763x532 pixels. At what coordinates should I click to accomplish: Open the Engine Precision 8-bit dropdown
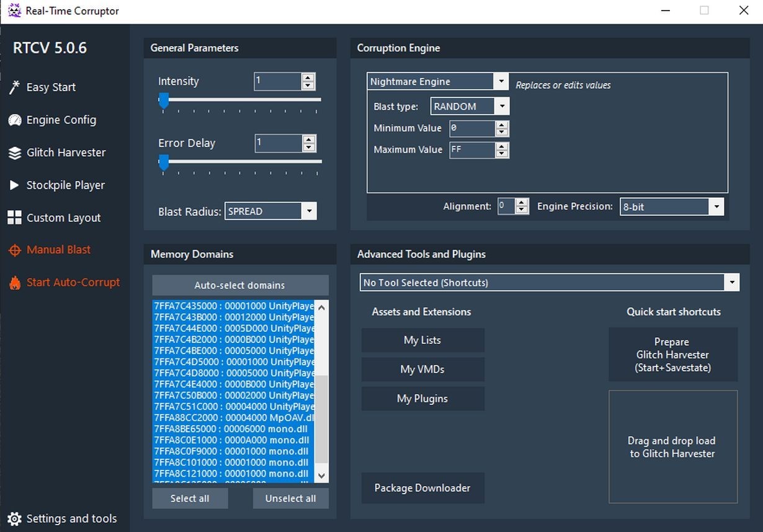716,207
